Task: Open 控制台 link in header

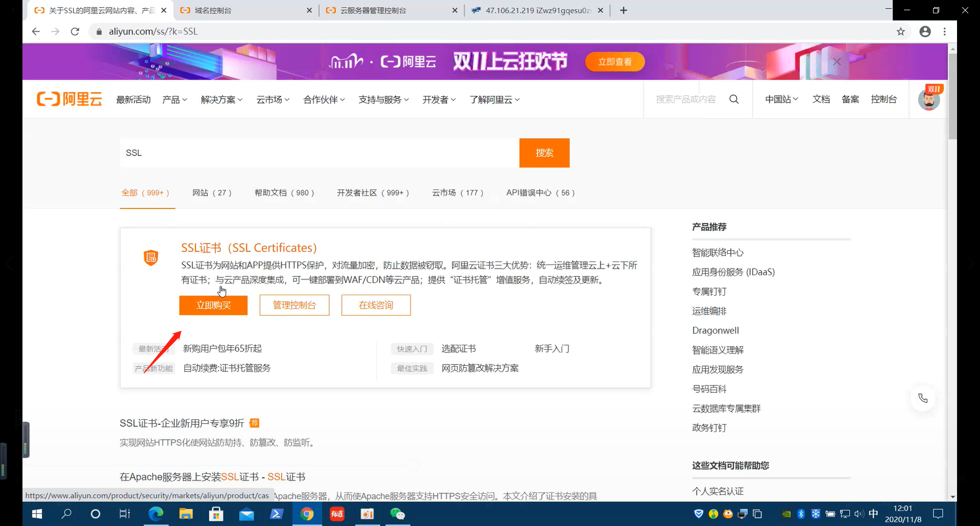Action: click(x=884, y=99)
